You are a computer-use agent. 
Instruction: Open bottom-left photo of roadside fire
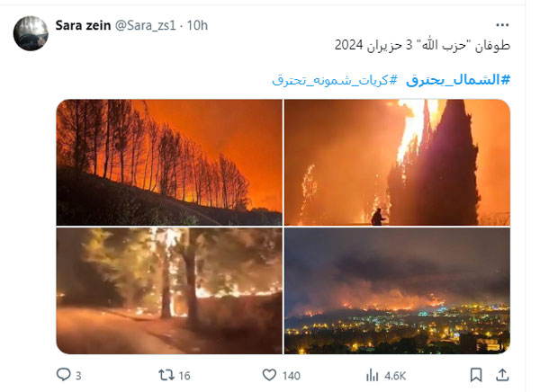[169, 290]
